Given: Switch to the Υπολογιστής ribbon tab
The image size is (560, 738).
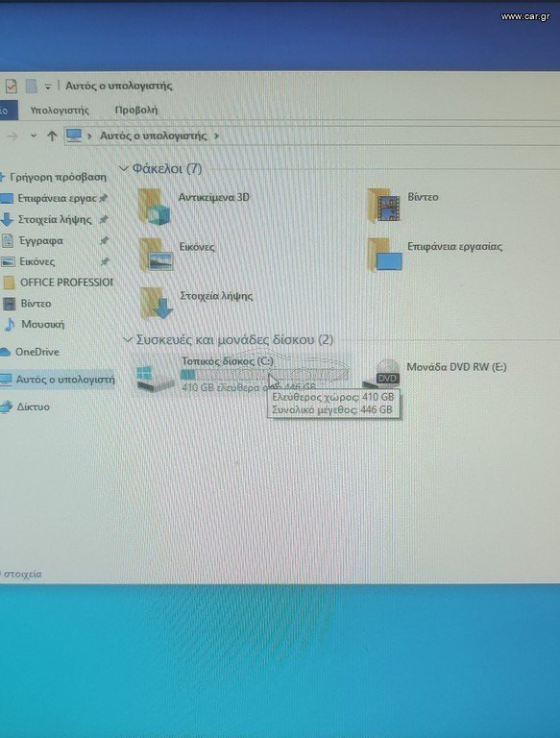Looking at the screenshot, I should click(x=60, y=111).
